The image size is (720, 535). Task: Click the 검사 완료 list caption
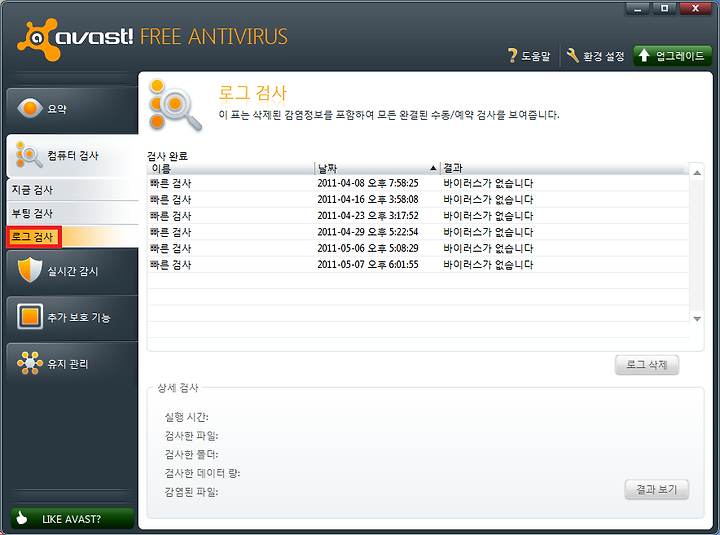(x=168, y=156)
